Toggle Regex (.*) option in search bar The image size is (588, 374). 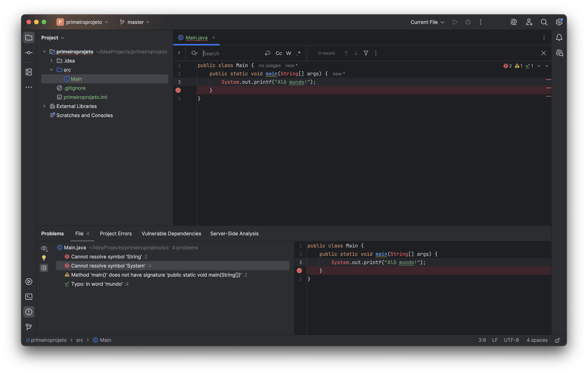pyautogui.click(x=298, y=53)
